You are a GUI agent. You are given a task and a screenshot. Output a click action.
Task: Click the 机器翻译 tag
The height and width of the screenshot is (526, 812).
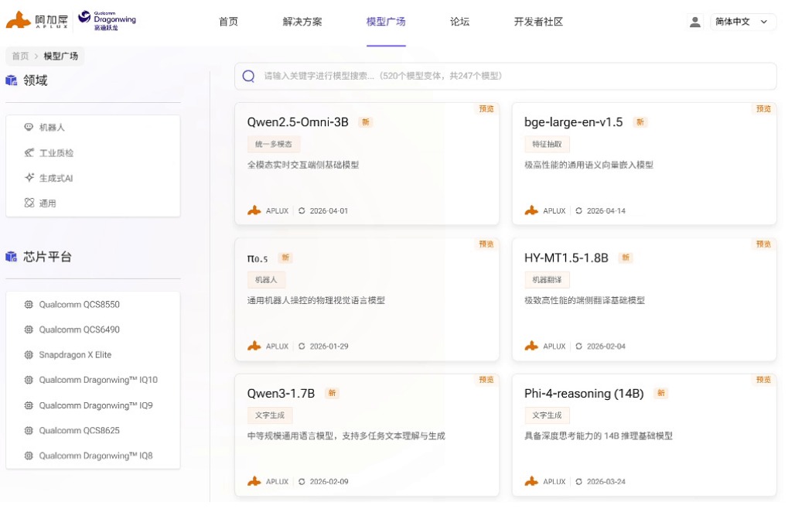(547, 280)
